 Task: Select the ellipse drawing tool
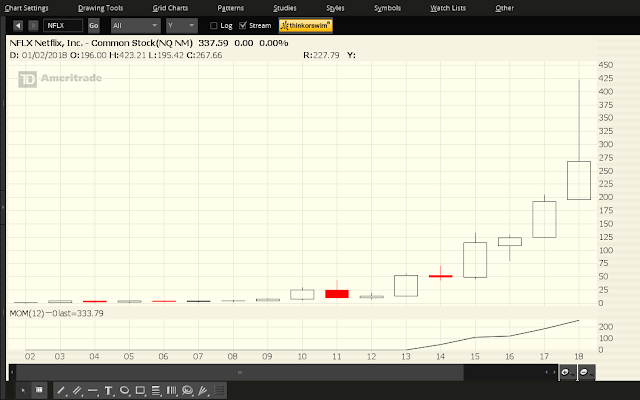pos(124,391)
